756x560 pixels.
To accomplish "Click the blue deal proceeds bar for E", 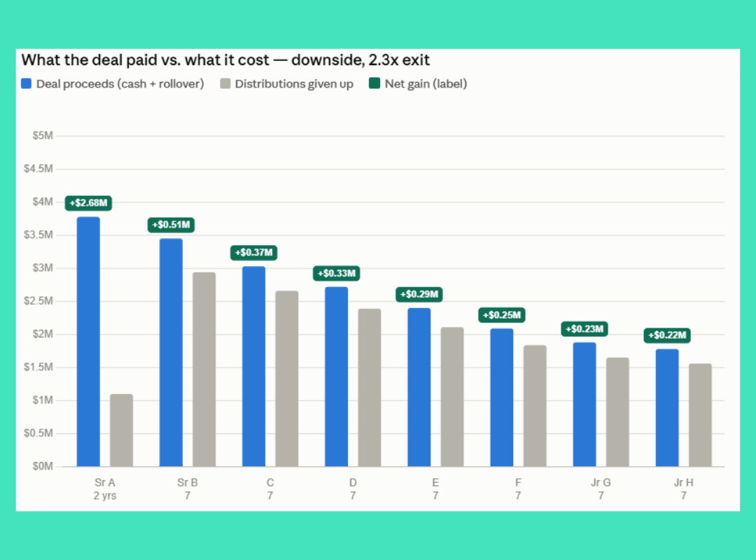I will click(419, 387).
